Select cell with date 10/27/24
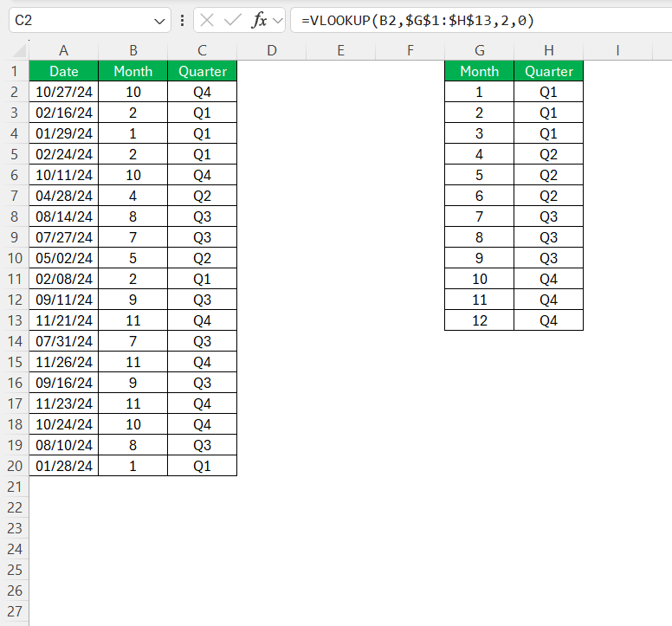Screen dimensions: 672x626 [x=64, y=92]
